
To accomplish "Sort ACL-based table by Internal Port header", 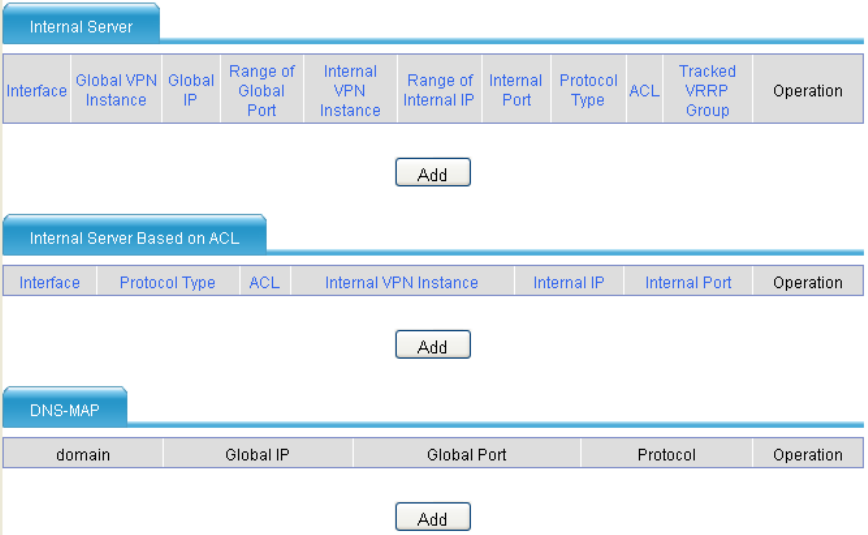I will click(688, 282).
